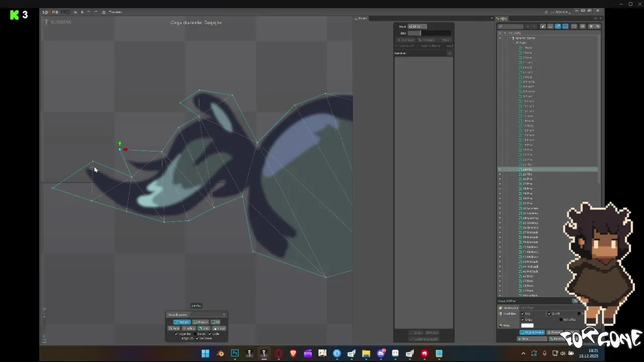Show hidden system tray icons

[523, 353]
